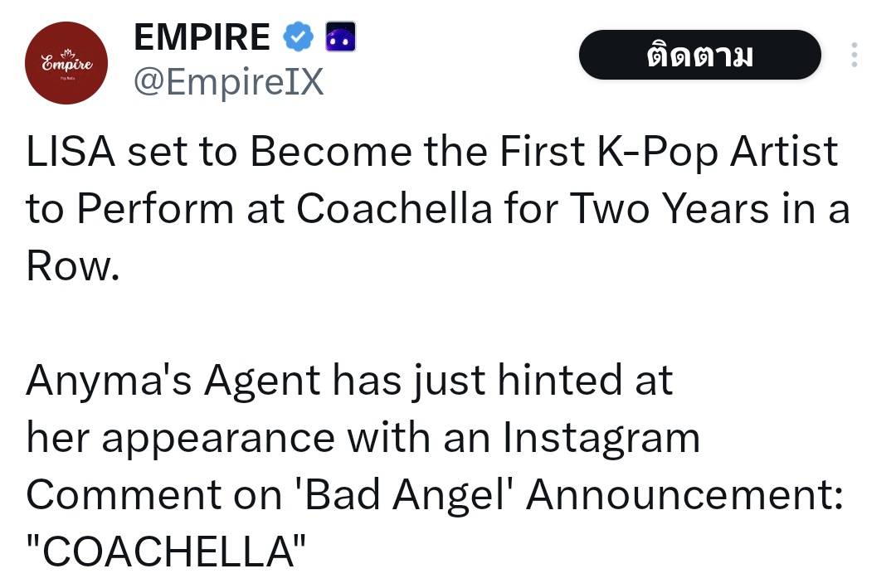Click the word "Instagram" in the tweet

[x=601, y=439]
